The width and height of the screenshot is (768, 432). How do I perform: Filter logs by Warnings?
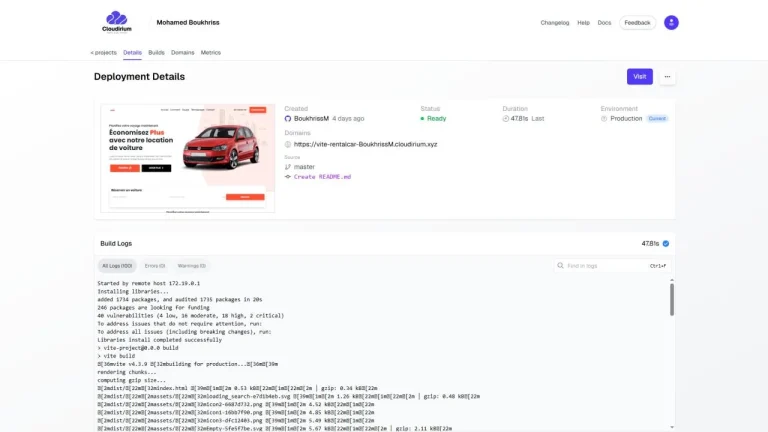click(192, 266)
